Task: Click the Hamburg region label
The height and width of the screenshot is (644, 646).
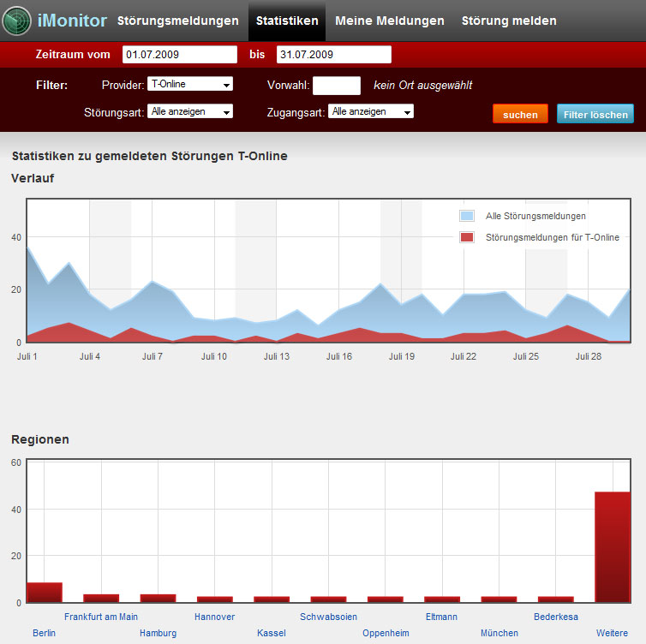Action: click(x=158, y=633)
